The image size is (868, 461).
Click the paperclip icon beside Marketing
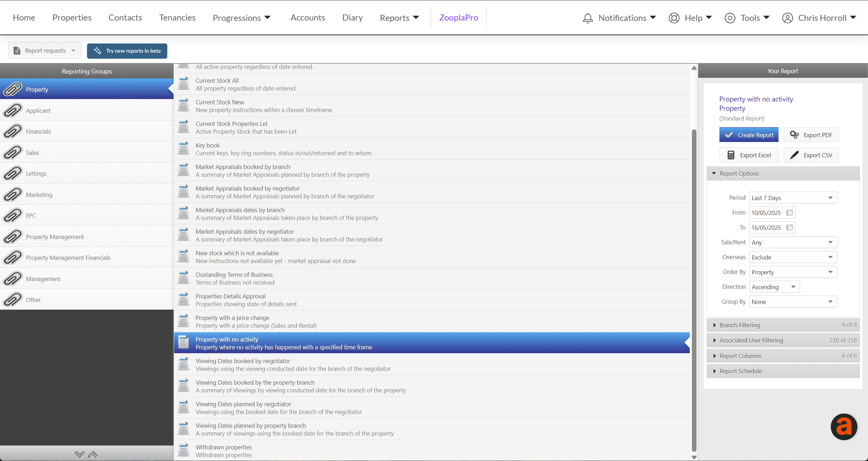tap(12, 194)
